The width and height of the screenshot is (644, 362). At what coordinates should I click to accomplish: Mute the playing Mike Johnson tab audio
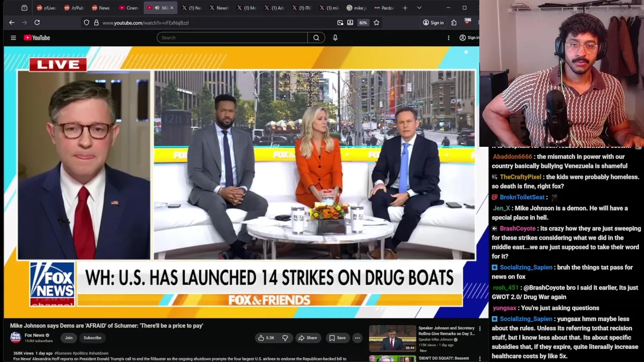(x=157, y=8)
